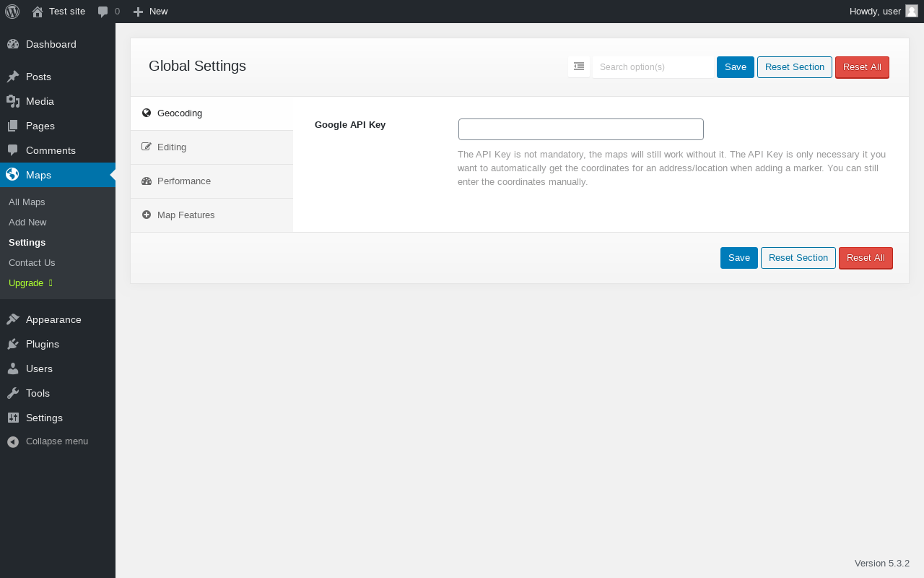Open the Howdy, user account menu

click(x=875, y=12)
